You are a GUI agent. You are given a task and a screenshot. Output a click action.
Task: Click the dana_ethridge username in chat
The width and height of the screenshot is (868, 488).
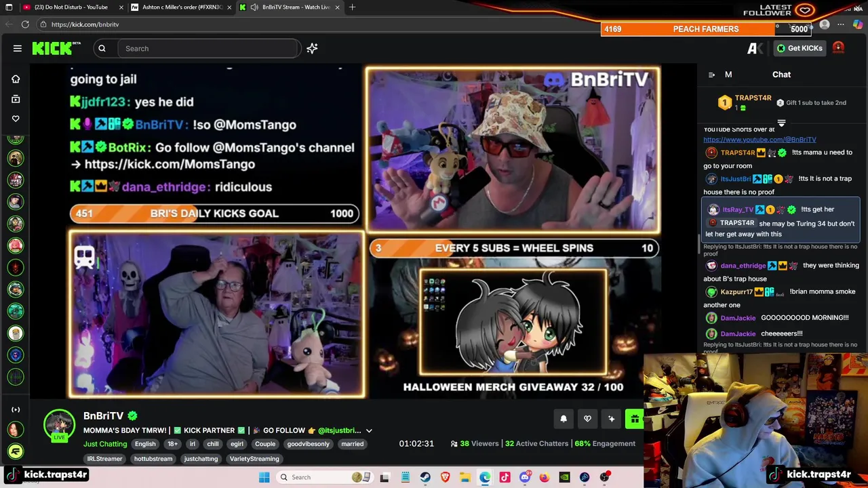coord(743,266)
